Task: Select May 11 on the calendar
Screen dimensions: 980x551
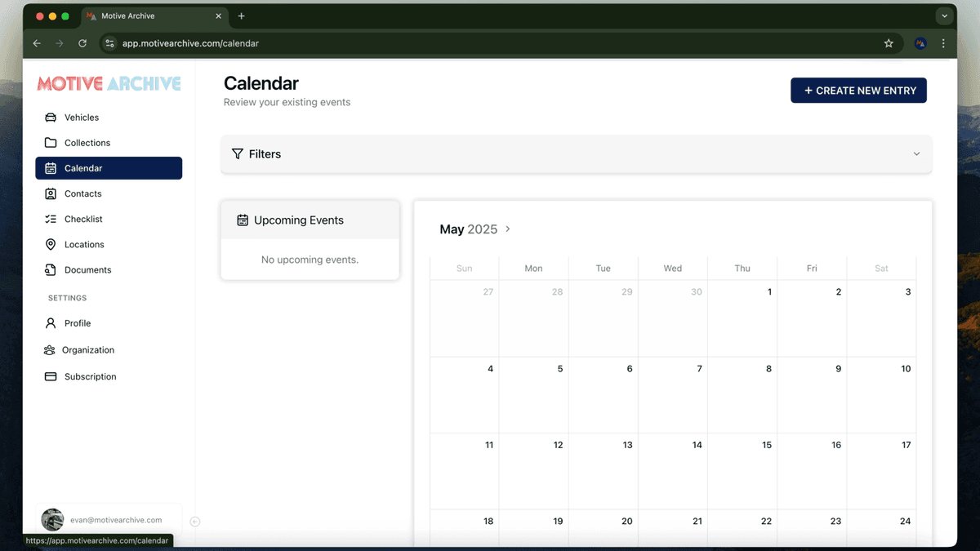Action: click(465, 471)
